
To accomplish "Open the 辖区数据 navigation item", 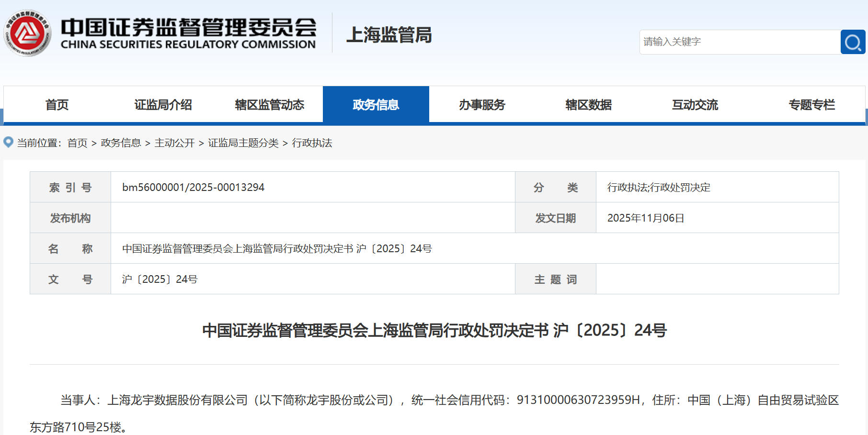I will 588,105.
